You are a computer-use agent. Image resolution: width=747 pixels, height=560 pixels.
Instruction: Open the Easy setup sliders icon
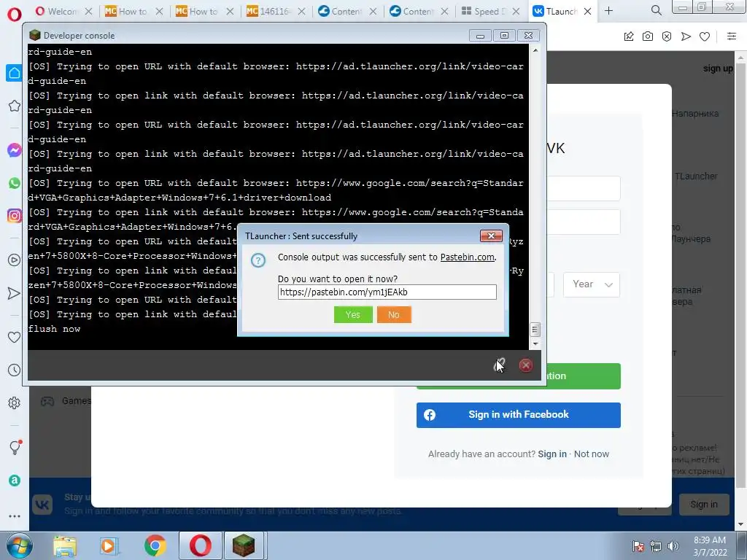[x=732, y=36]
